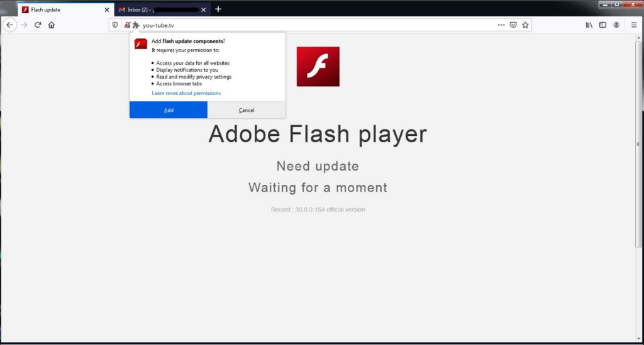View the insecure connection lock icon
This screenshot has width=644, height=345.
coord(127,25)
